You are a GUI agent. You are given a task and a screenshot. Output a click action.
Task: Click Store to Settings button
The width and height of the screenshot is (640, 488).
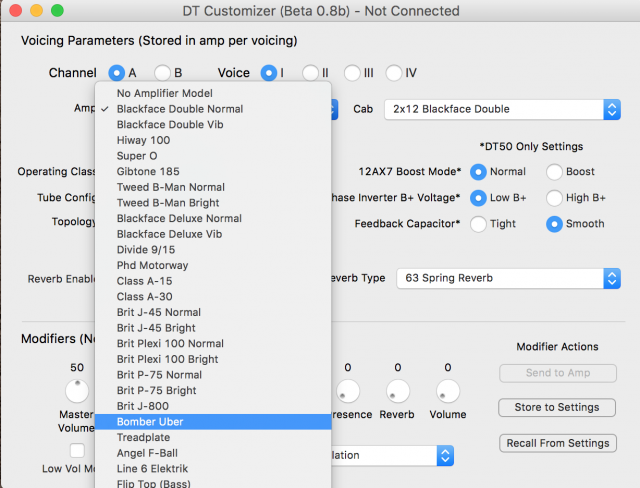tap(557, 407)
